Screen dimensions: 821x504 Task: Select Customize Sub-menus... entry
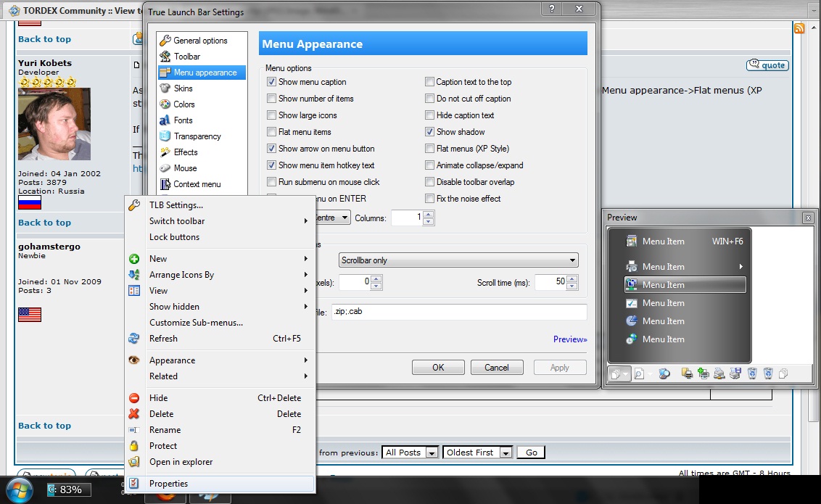(x=220, y=323)
